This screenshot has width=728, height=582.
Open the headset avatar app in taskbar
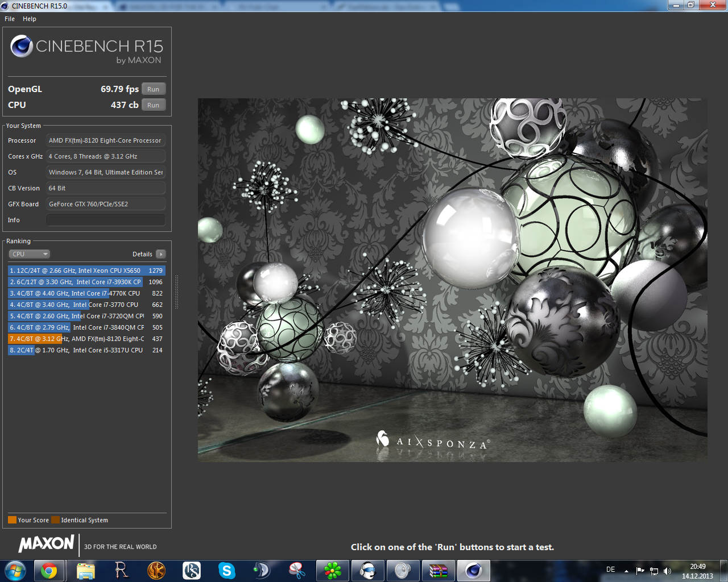368,571
